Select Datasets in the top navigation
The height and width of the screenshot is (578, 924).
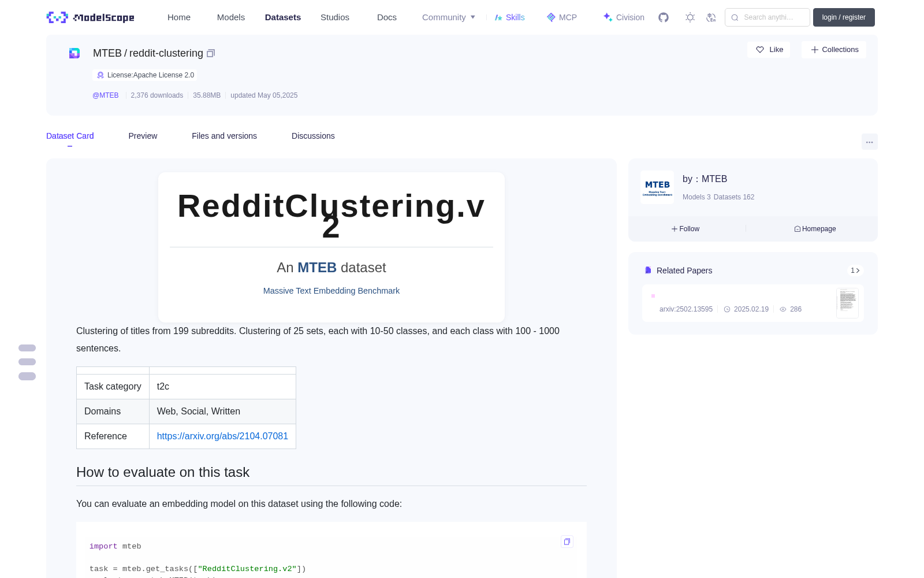point(283,17)
